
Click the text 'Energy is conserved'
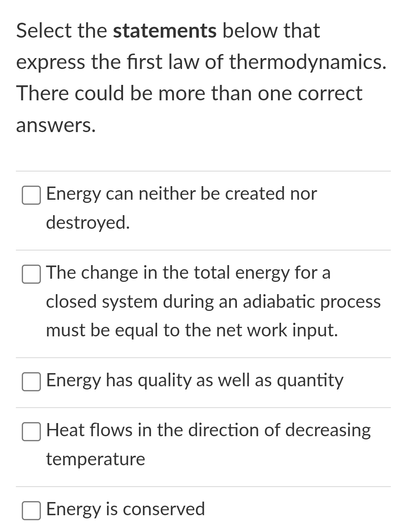125,509
